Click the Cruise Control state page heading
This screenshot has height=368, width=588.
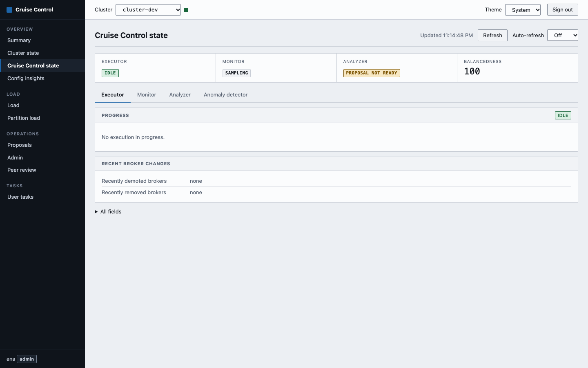click(131, 36)
